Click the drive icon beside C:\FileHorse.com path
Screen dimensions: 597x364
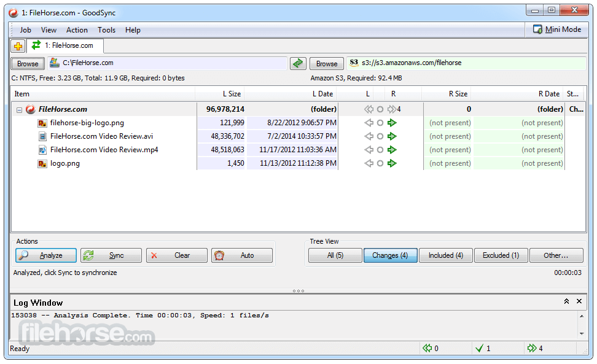coord(54,63)
